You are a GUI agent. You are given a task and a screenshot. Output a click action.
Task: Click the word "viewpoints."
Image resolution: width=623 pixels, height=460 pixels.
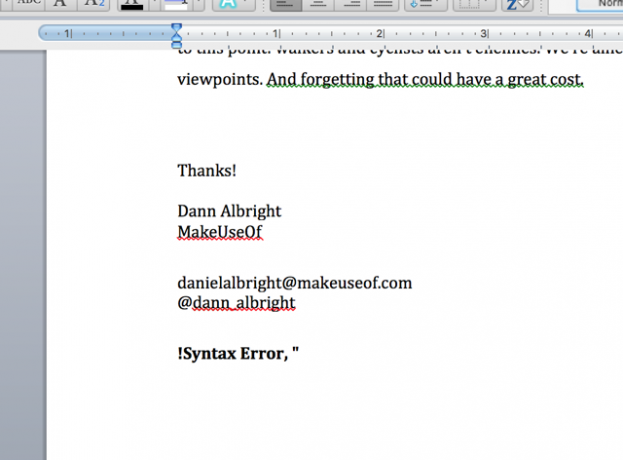pyautogui.click(x=220, y=80)
